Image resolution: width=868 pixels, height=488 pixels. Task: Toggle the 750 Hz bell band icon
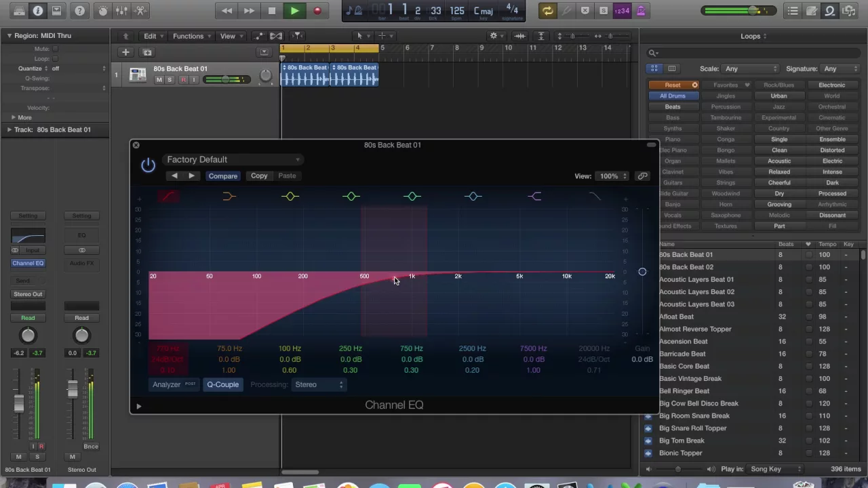tap(412, 197)
